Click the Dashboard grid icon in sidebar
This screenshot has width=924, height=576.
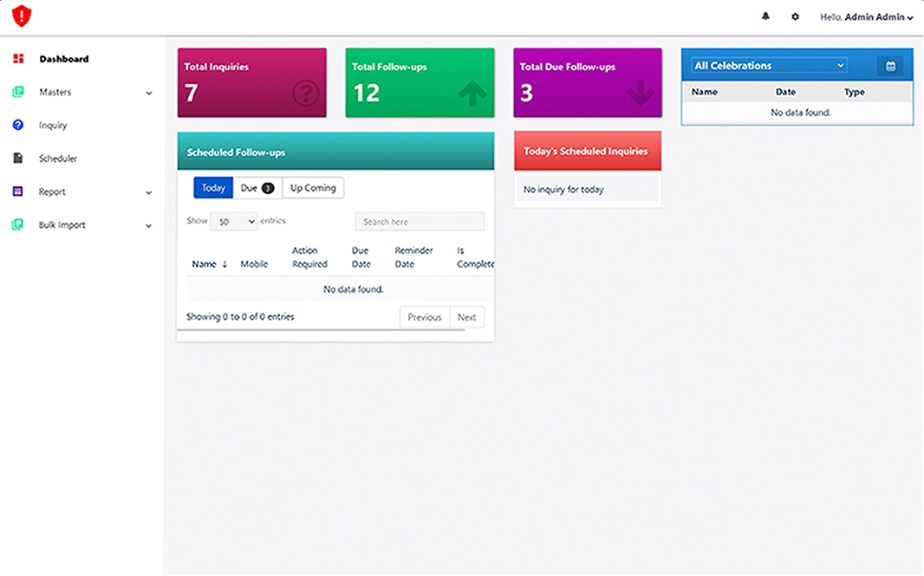point(18,59)
